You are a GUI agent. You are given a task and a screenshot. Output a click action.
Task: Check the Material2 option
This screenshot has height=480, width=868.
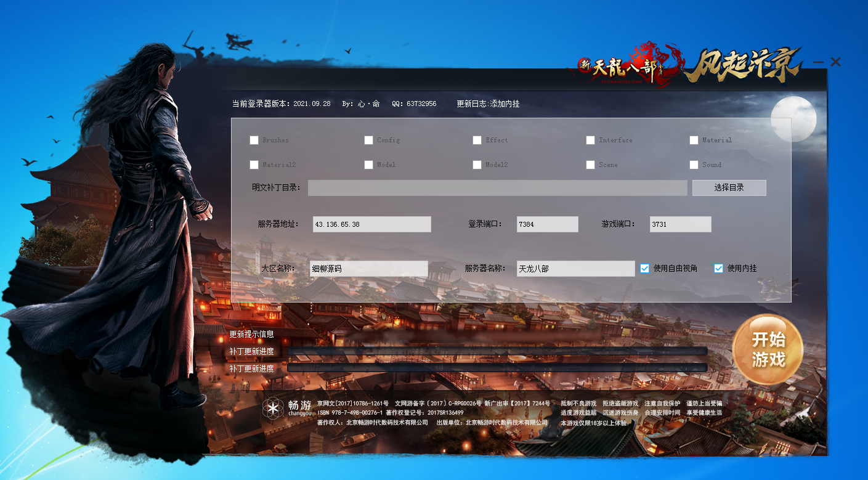click(254, 165)
